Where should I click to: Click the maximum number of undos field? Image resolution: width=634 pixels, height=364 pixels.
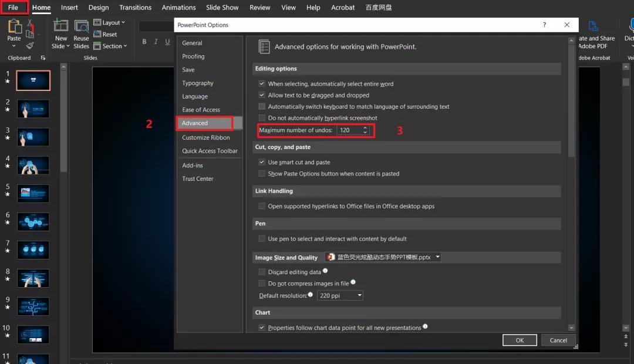tap(349, 130)
